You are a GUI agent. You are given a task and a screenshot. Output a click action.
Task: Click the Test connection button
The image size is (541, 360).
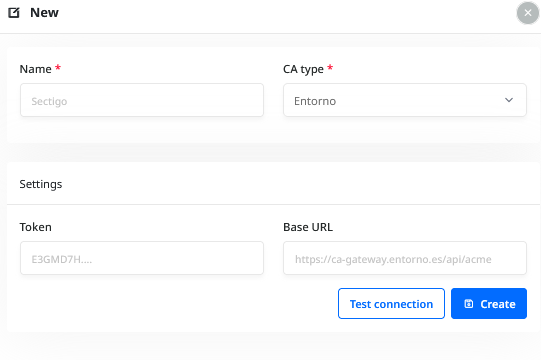coord(391,304)
